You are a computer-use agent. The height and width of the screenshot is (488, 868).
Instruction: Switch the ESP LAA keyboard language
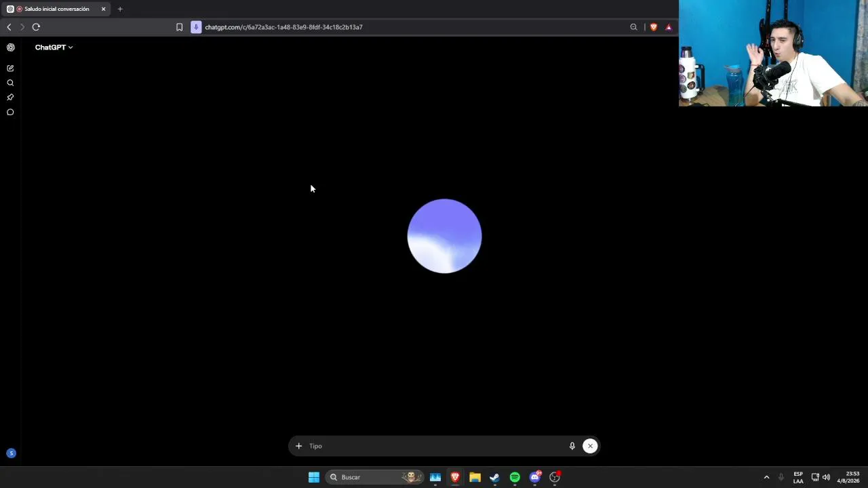[x=798, y=477]
